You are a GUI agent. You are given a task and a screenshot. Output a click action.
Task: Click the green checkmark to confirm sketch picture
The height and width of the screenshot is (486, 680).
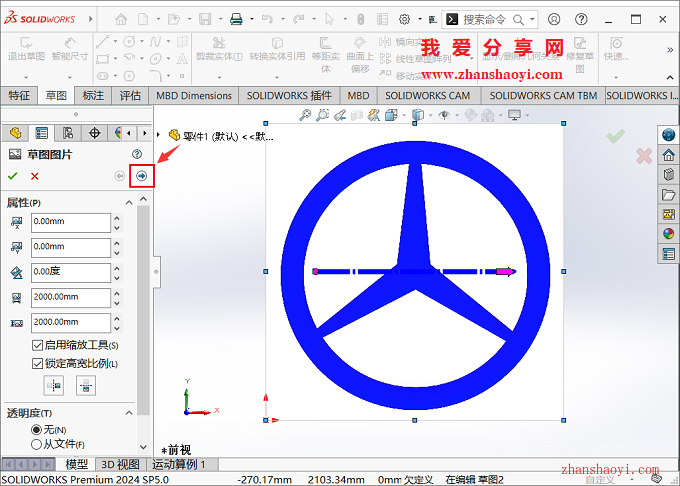[14, 176]
